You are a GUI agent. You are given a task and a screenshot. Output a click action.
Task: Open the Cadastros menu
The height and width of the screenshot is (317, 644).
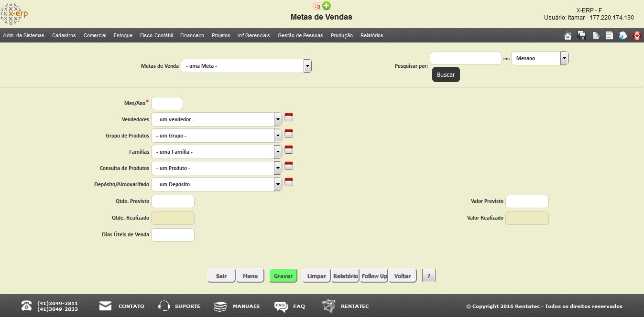point(64,36)
